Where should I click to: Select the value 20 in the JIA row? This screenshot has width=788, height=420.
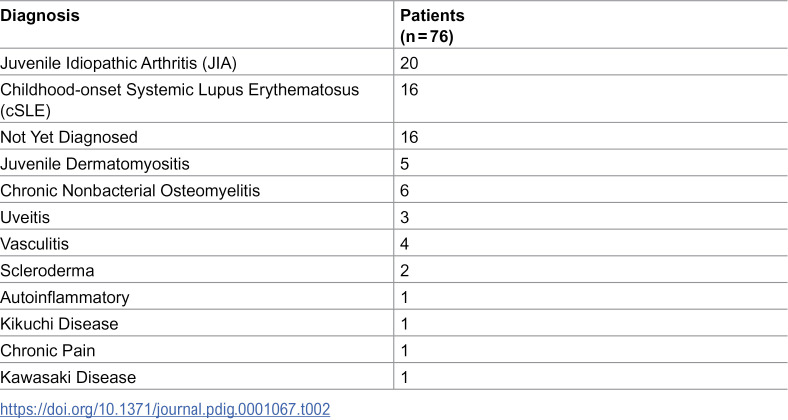(409, 63)
